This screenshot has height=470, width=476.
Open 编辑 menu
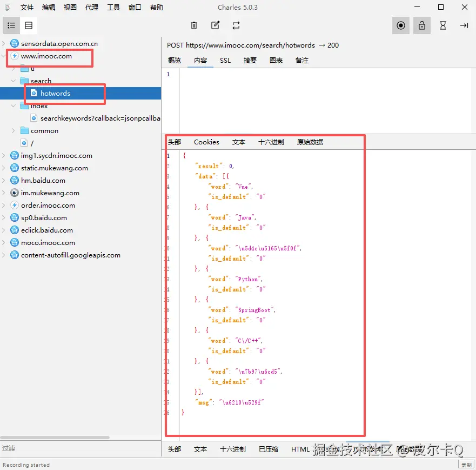[x=49, y=7]
